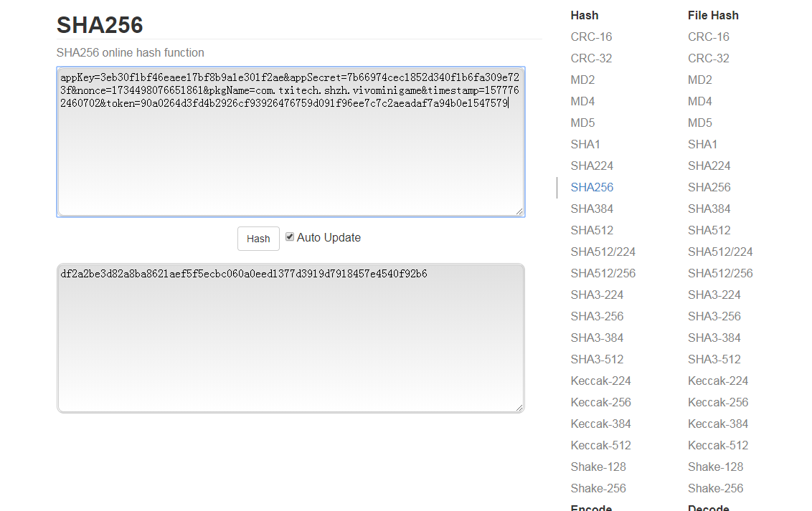Open Shake-128 under File Hash
812x511 pixels.
click(x=716, y=467)
